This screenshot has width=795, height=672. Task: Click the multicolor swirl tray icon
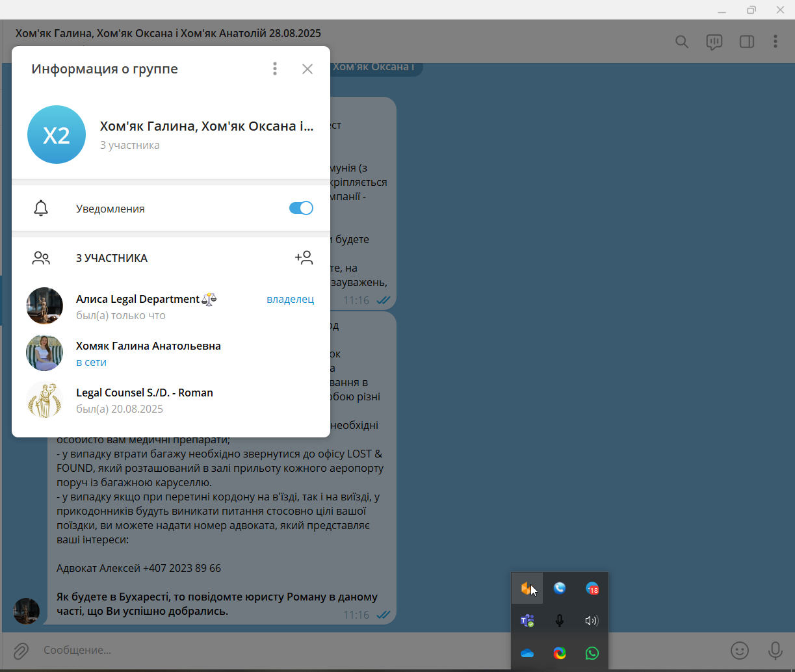560,653
